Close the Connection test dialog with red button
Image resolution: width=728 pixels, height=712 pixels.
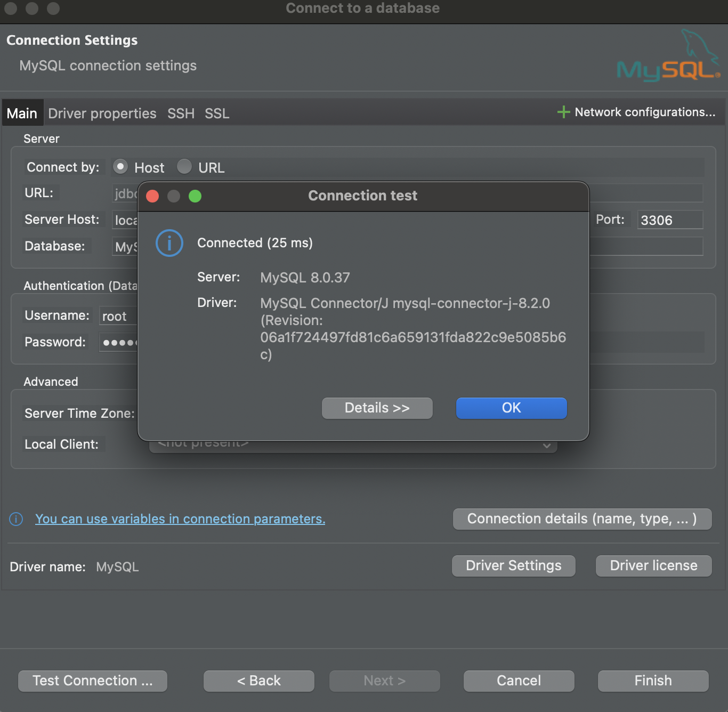[x=152, y=196]
